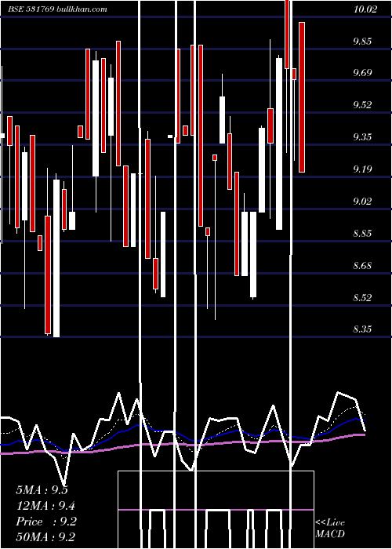Viewport: 392px width, 549px height.
Task: Click the 8.52 price level label
Action: (362, 297)
